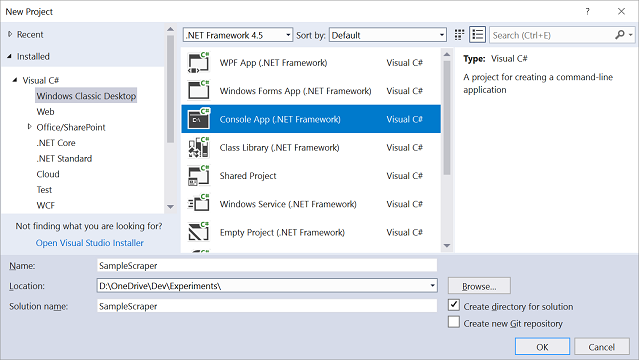
Task: Expand the Office/SharePoint tree node
Action: (29, 127)
